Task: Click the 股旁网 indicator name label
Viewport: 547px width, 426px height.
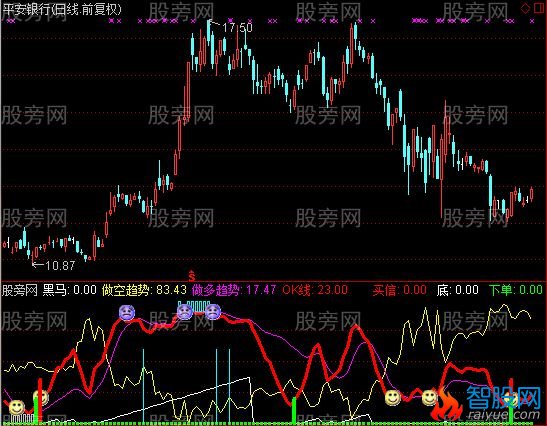Action: [x=20, y=290]
